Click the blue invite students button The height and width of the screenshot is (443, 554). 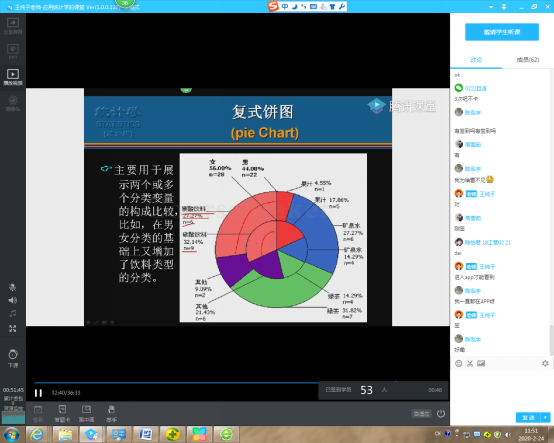coord(502,32)
